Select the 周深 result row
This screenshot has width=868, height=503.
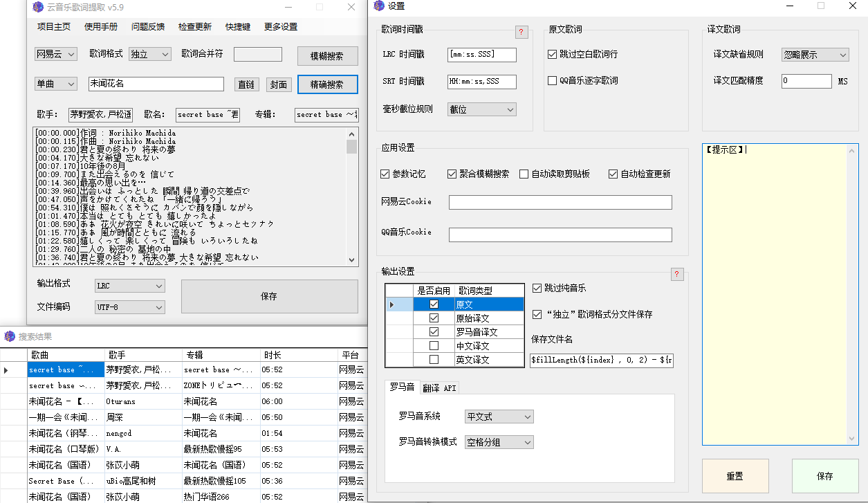click(183, 417)
